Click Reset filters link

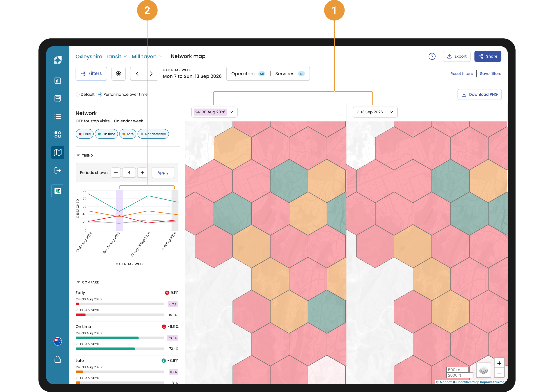coord(461,74)
